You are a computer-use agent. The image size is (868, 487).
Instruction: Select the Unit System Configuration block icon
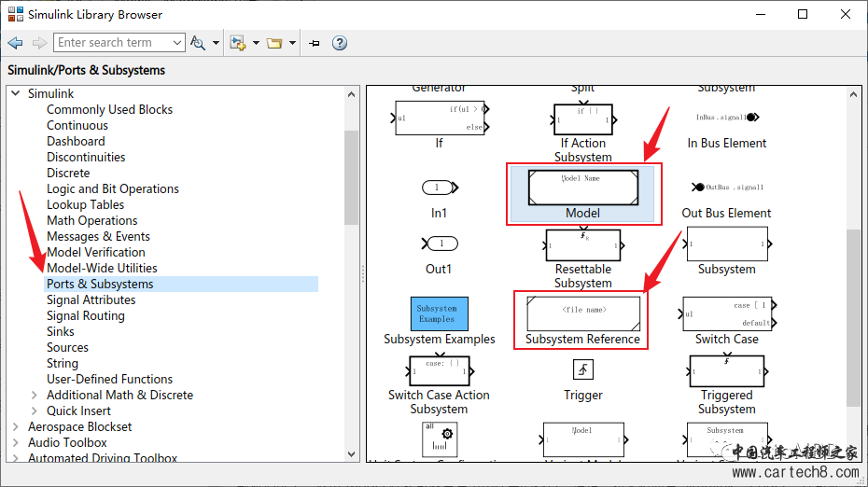point(440,440)
